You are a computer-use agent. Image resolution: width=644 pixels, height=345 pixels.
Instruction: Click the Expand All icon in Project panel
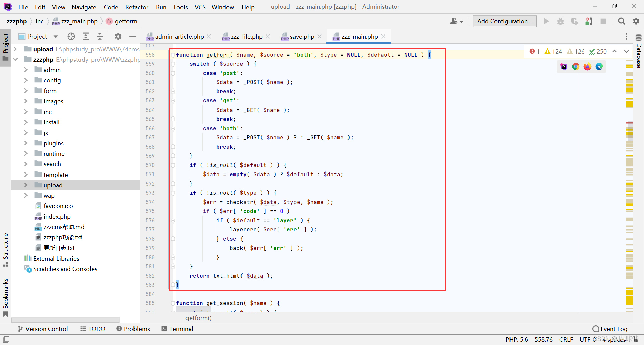click(x=86, y=36)
